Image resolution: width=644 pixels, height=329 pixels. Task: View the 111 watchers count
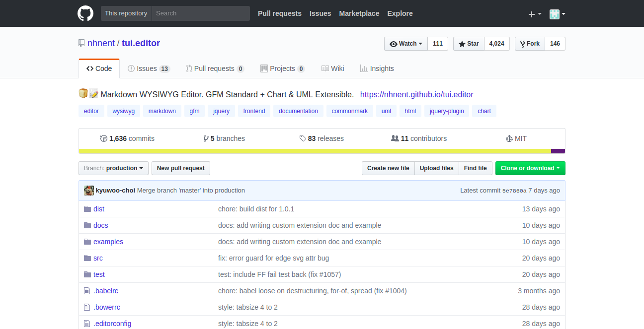point(438,44)
